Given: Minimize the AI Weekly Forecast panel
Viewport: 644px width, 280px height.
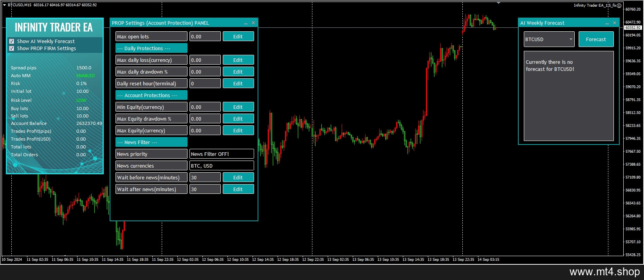Looking at the screenshot, I should point(607,23).
